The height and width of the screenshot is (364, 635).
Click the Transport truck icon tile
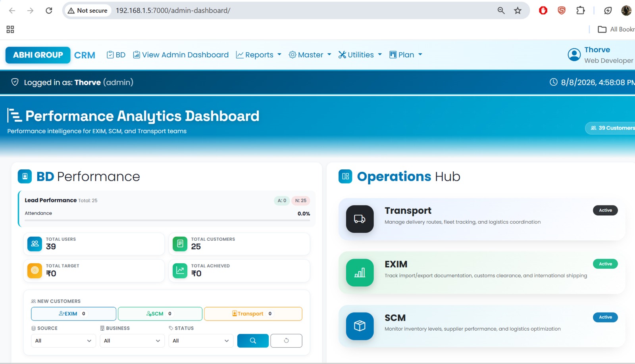360,219
